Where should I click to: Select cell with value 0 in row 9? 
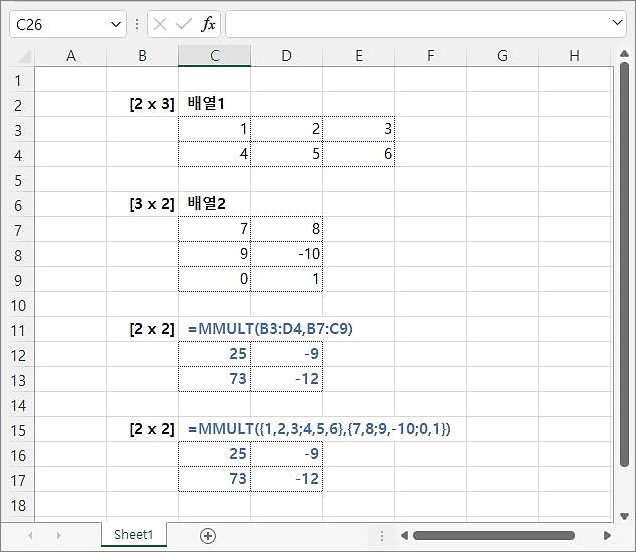click(215, 279)
